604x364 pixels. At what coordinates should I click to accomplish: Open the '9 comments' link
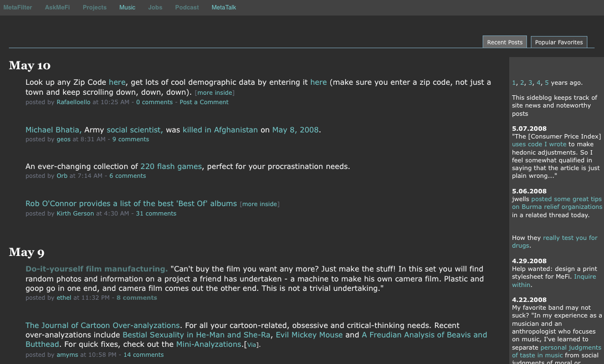tap(131, 140)
